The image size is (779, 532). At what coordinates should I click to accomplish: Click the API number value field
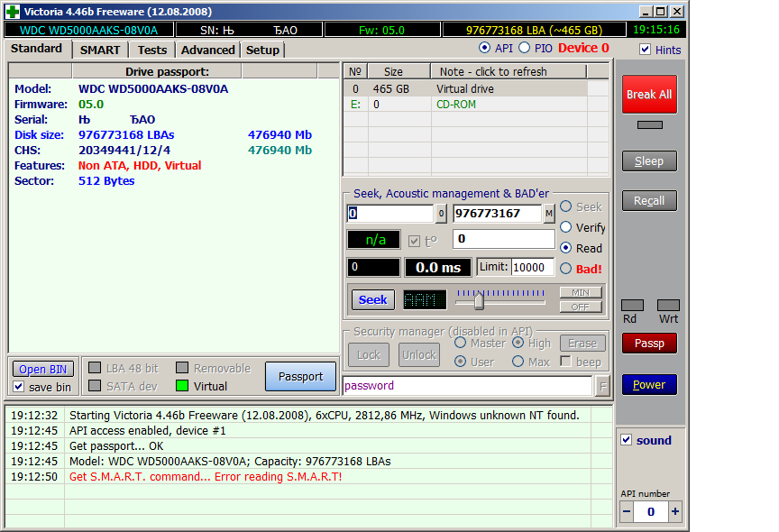coord(651,511)
